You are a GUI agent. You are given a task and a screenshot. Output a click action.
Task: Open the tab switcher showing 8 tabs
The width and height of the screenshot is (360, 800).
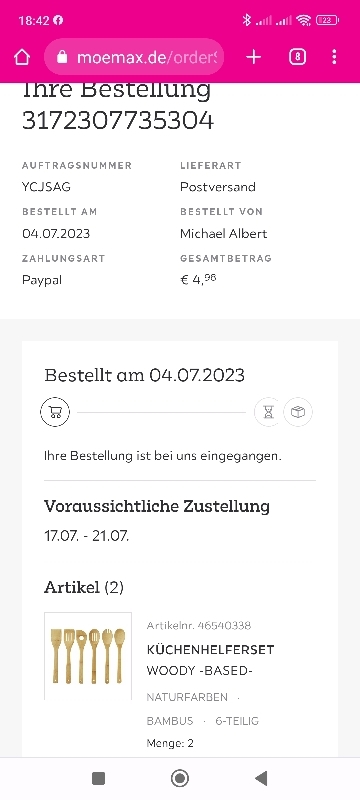pos(297,57)
